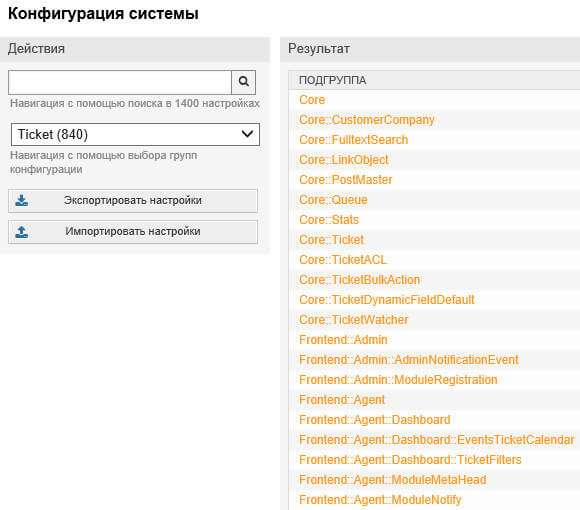Open Core::Stats subgroup
Image resolution: width=580 pixels, height=510 pixels.
coord(329,220)
